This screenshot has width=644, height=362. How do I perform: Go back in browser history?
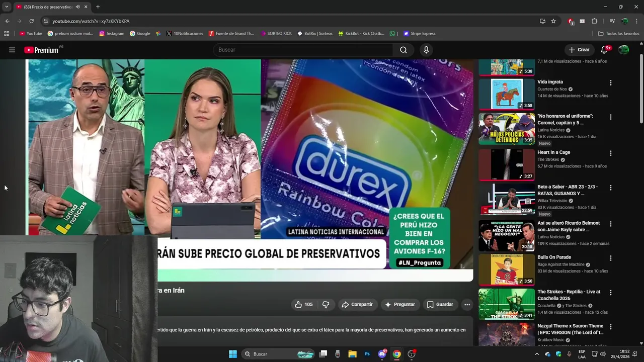pyautogui.click(x=7, y=21)
